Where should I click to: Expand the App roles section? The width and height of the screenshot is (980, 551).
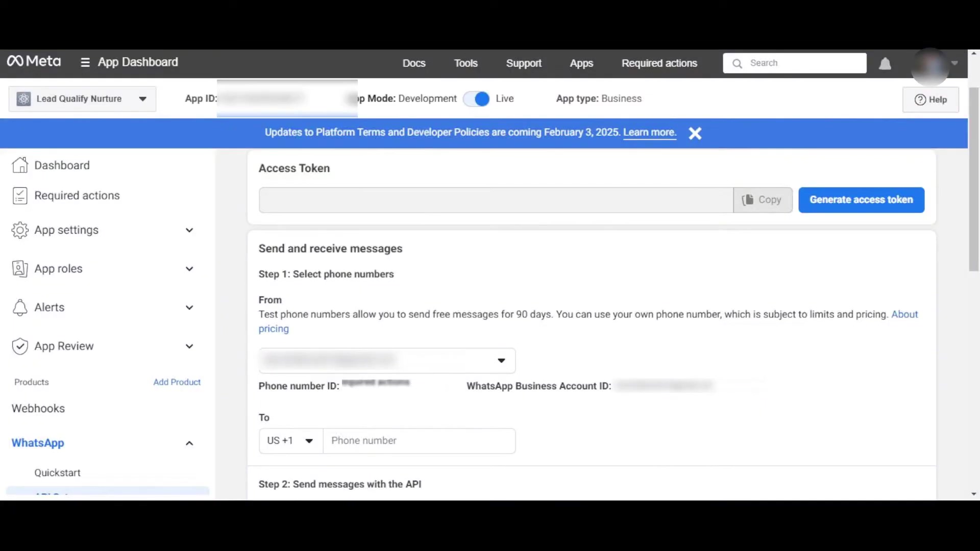point(189,269)
